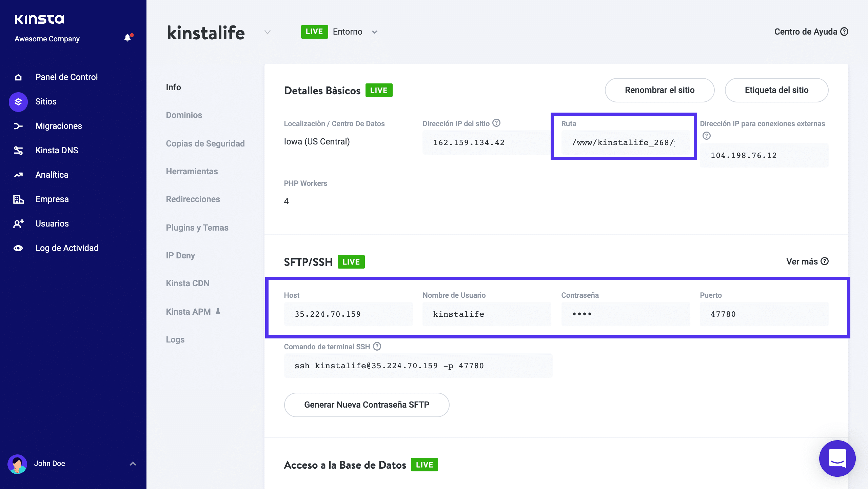The width and height of the screenshot is (868, 489).
Task: Open the Copias de Seguridad tab
Action: (205, 144)
